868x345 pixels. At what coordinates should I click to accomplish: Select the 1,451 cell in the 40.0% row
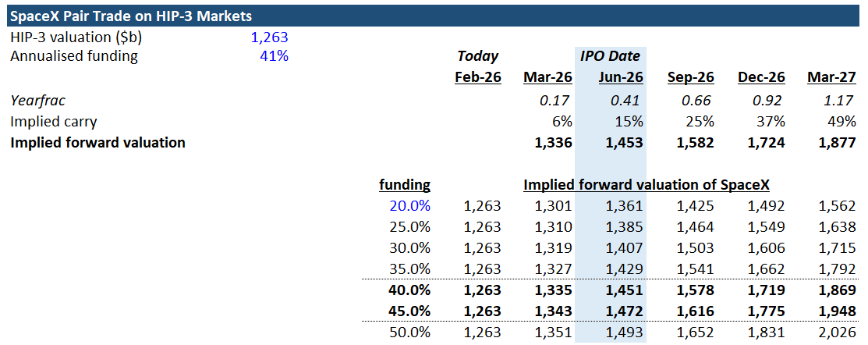tap(625, 290)
